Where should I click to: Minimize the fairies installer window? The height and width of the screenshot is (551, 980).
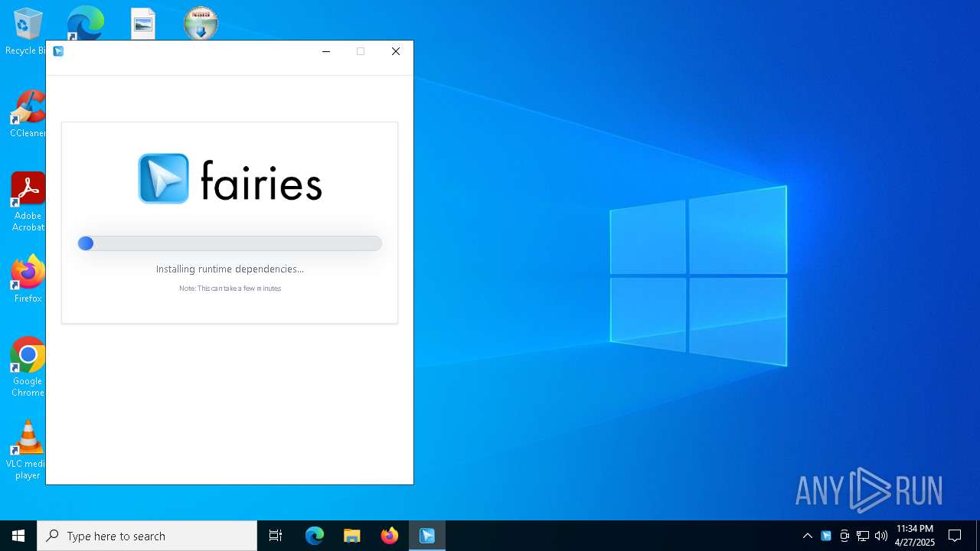[326, 51]
